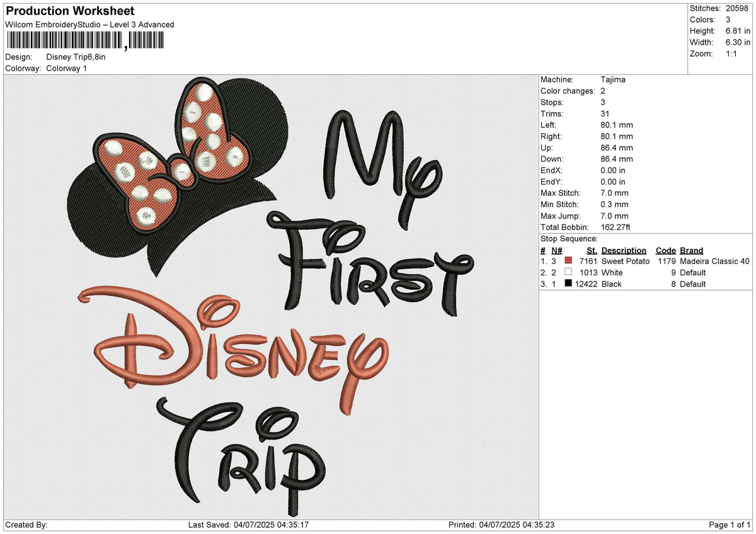Click the Max Jump value "7.0 mm"

pyautogui.click(x=614, y=215)
